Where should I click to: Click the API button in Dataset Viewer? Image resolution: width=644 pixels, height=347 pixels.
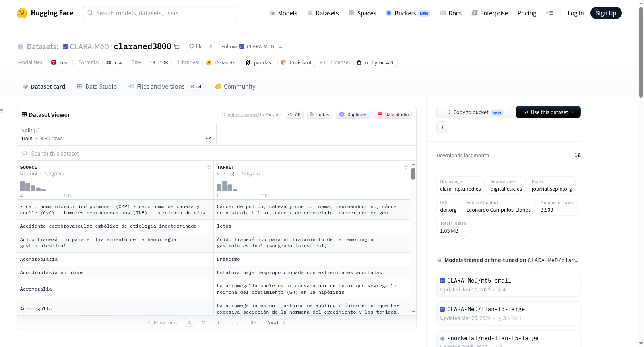(x=295, y=114)
